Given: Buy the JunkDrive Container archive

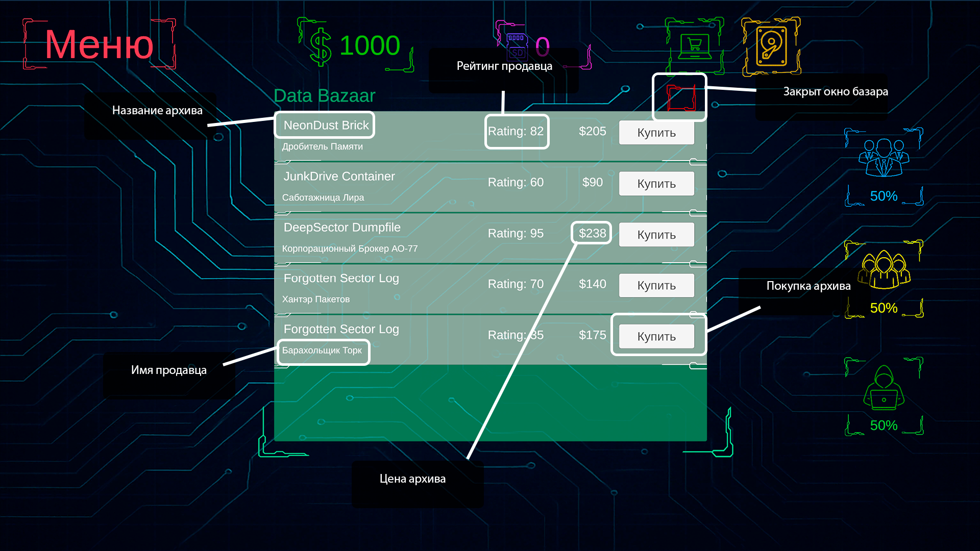Looking at the screenshot, I should click(656, 184).
